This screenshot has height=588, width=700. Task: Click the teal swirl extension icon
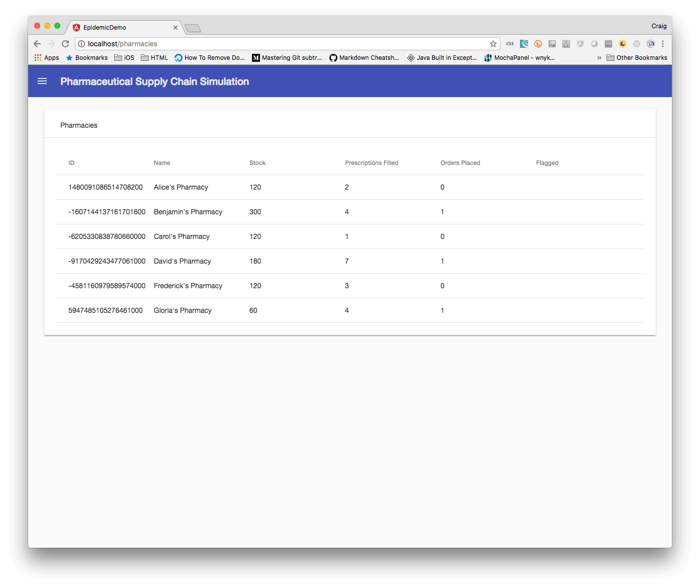click(x=524, y=44)
